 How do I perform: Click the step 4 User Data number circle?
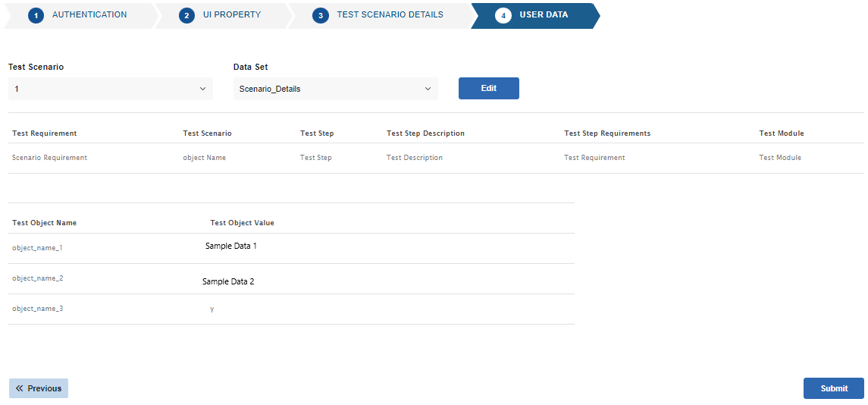point(503,16)
